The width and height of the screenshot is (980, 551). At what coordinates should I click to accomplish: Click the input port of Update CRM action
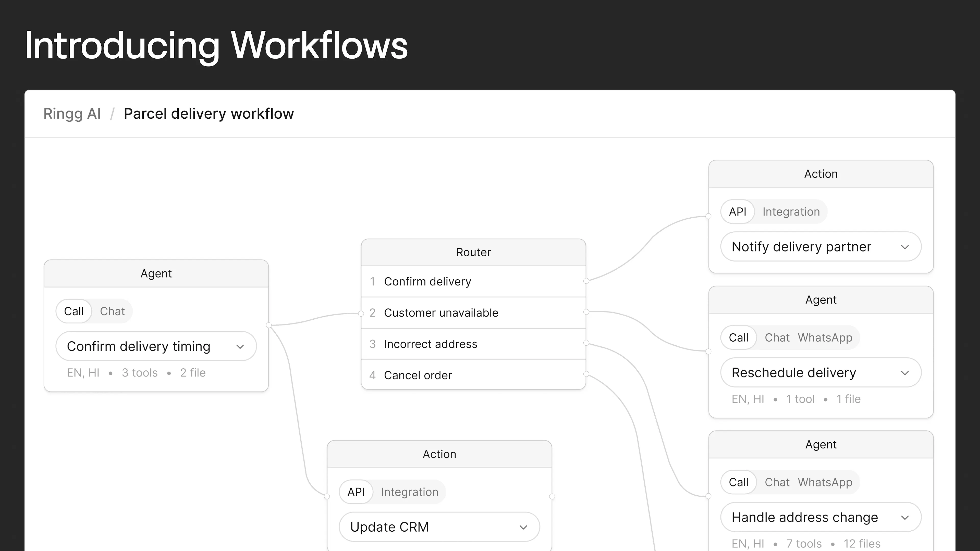(327, 497)
